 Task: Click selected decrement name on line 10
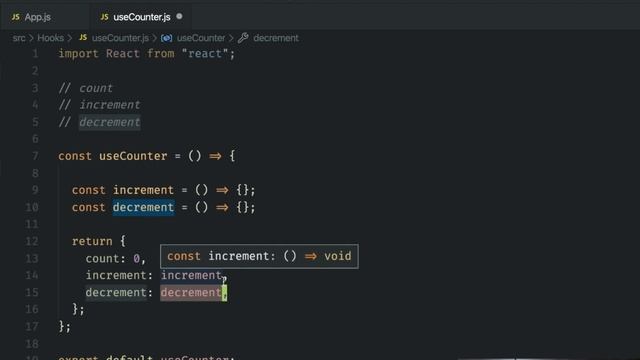pos(143,207)
